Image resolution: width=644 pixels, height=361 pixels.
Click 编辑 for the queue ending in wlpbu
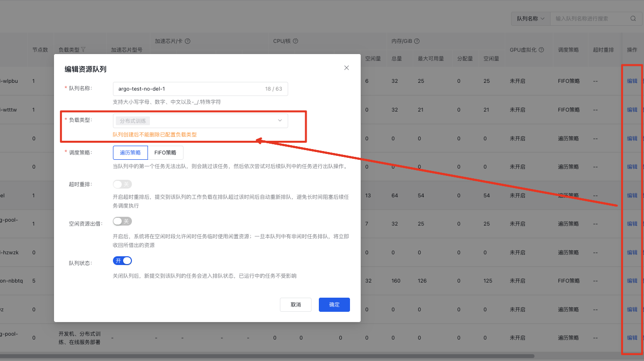tap(632, 81)
